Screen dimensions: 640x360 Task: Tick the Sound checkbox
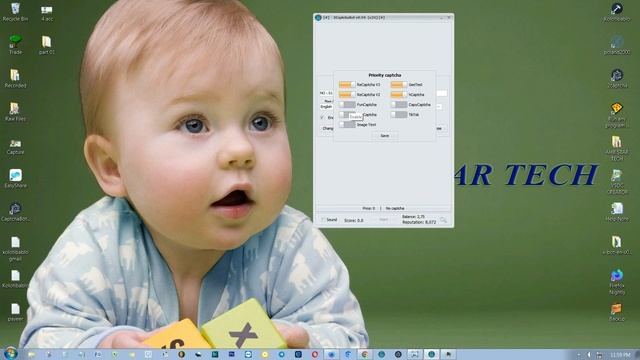323,220
